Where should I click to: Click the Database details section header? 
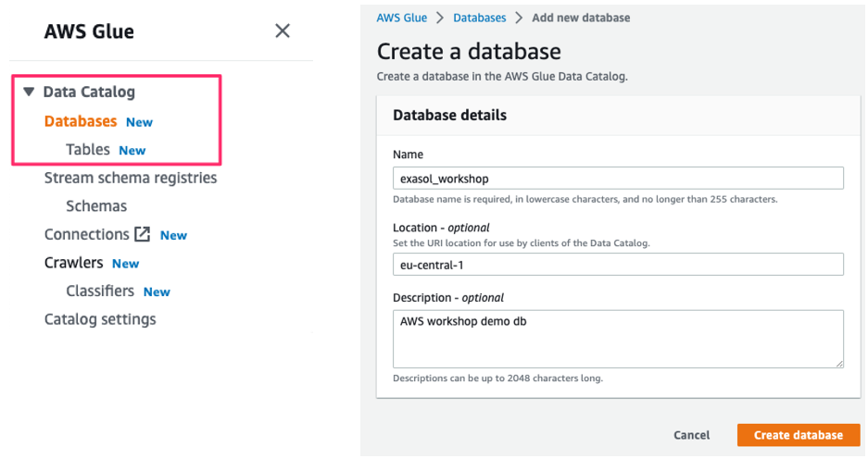[x=449, y=115]
